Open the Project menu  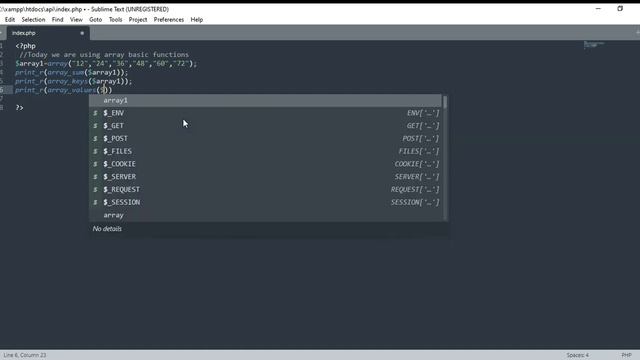[x=138, y=20]
